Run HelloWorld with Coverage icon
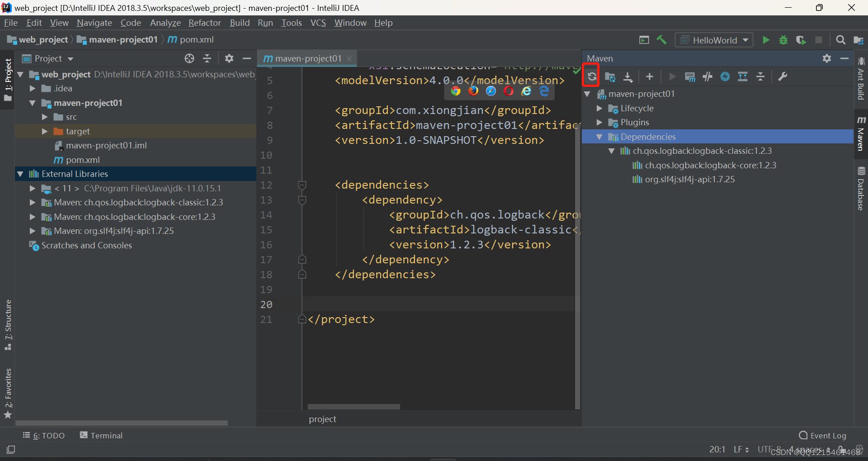 (801, 40)
